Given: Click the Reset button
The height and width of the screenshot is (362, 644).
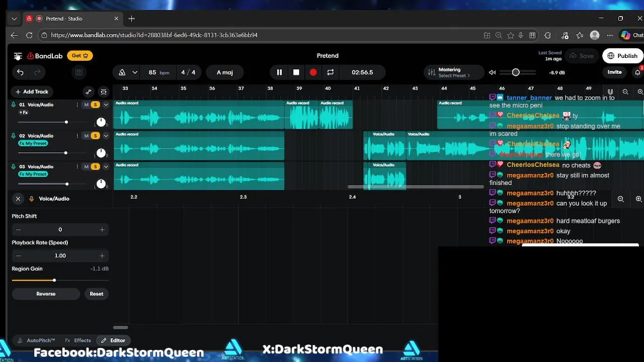Looking at the screenshot, I should point(97,294).
